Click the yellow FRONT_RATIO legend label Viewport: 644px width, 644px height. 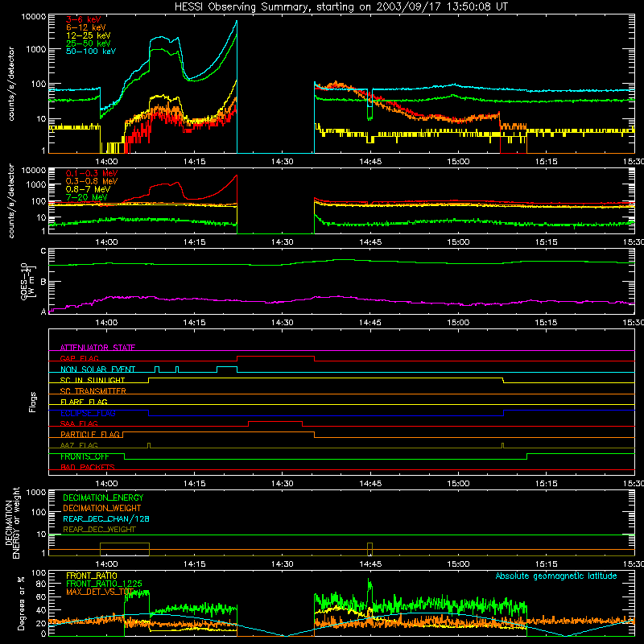[92, 576]
